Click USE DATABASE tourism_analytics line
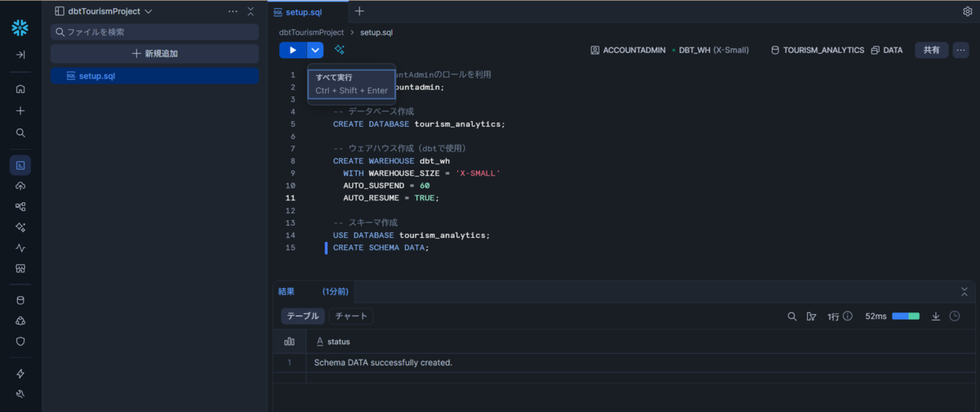Screen dimensions: 980x412 click(412, 235)
